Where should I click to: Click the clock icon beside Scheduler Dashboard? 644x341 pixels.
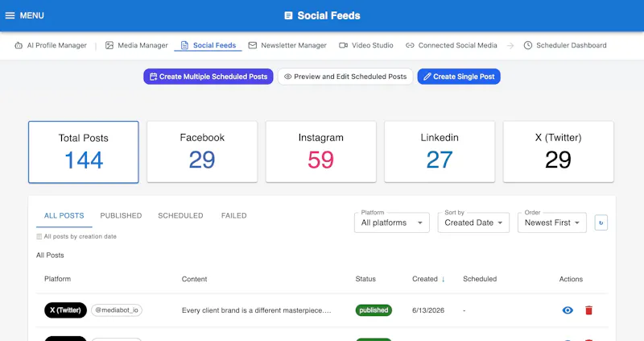(528, 45)
